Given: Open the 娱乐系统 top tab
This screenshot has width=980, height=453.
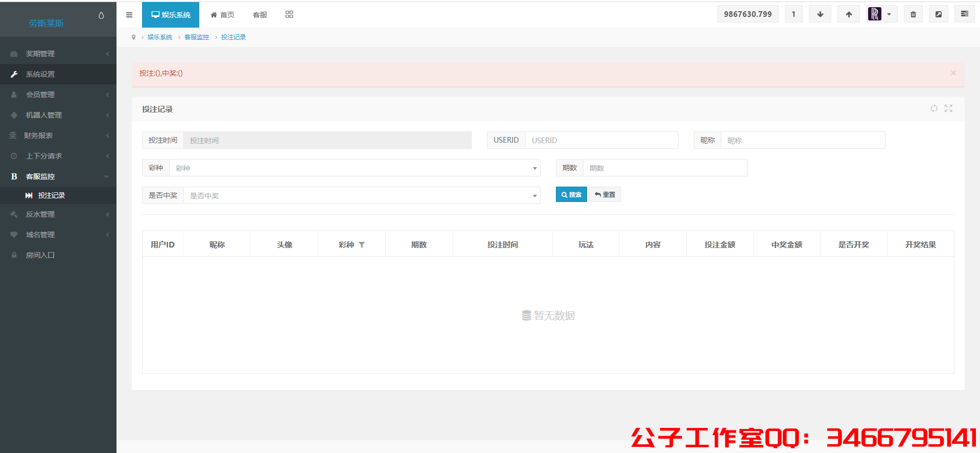Looking at the screenshot, I should [171, 15].
